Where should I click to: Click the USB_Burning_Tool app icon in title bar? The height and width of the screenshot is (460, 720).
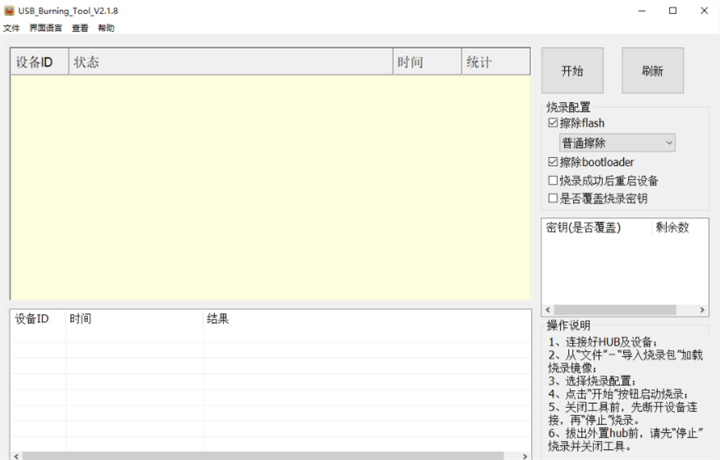pos(9,10)
